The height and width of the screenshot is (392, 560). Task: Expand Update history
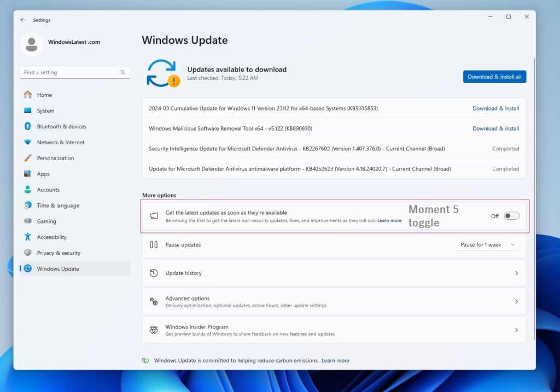335,273
